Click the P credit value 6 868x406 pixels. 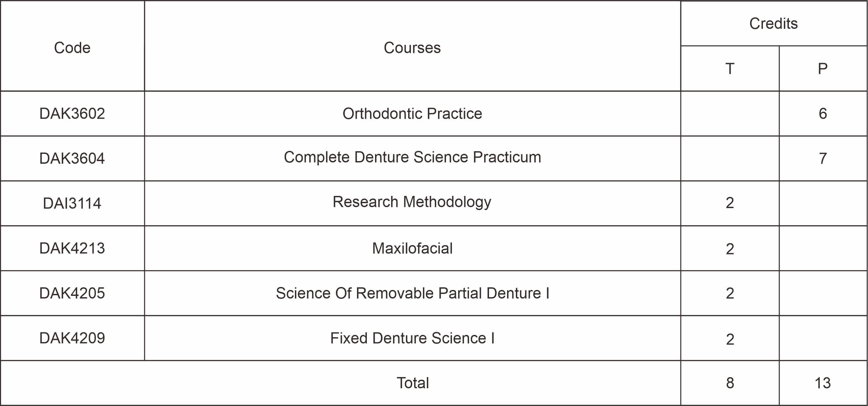click(x=822, y=114)
